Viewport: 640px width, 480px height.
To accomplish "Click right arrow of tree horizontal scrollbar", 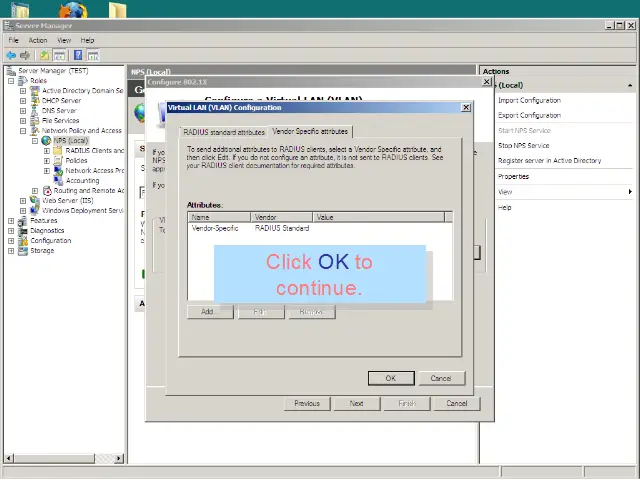I will pyautogui.click(x=119, y=458).
